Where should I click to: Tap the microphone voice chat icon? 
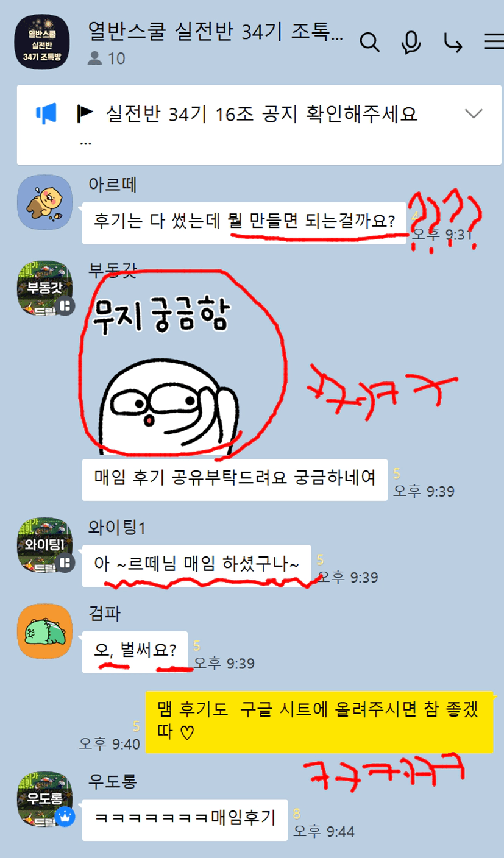click(411, 42)
